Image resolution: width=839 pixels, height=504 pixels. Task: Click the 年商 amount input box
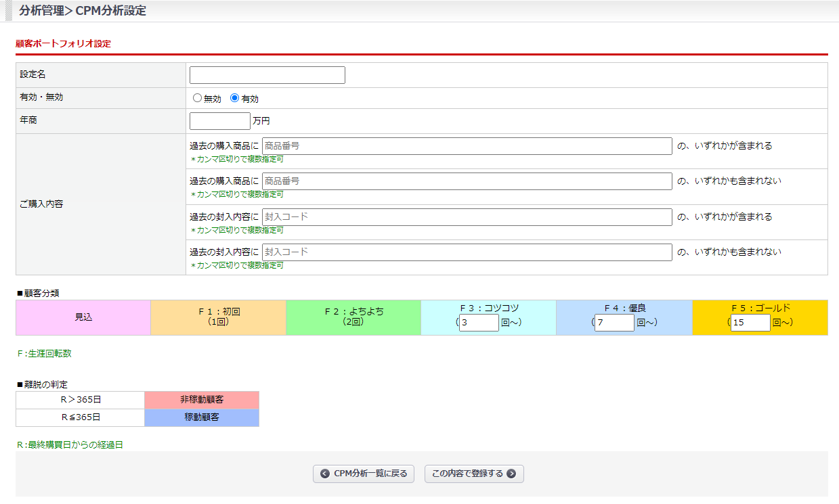[220, 121]
